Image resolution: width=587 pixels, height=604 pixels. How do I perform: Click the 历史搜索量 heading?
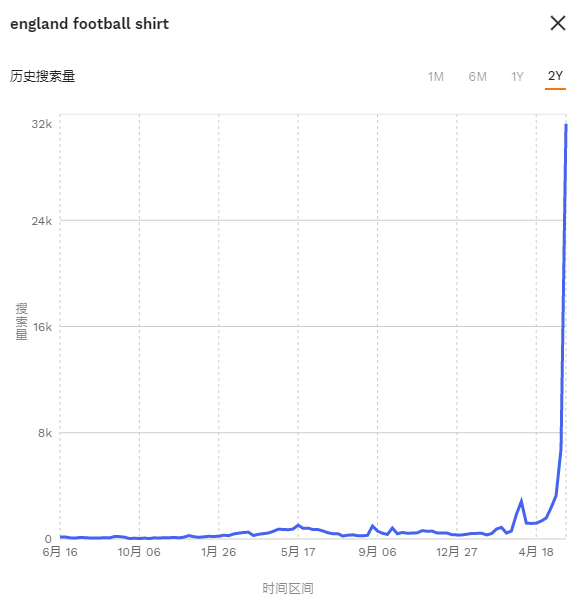[x=42, y=76]
